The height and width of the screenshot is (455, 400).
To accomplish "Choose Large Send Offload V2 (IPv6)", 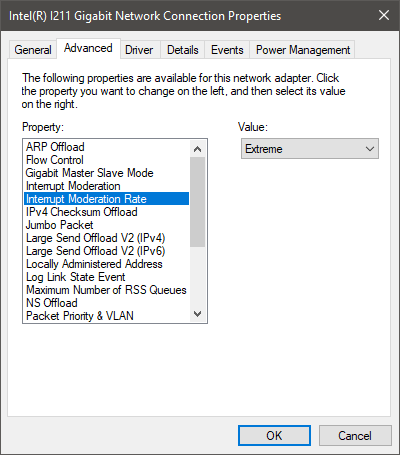I will (x=107, y=251).
